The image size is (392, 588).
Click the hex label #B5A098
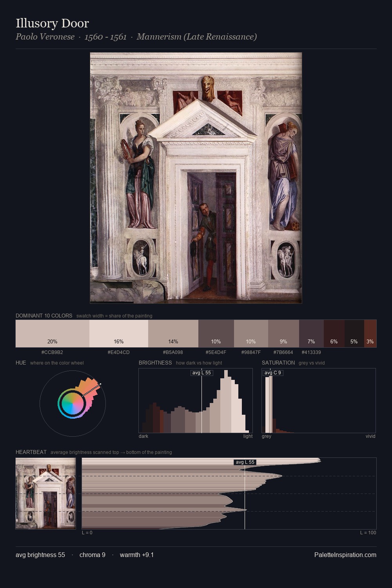(173, 352)
